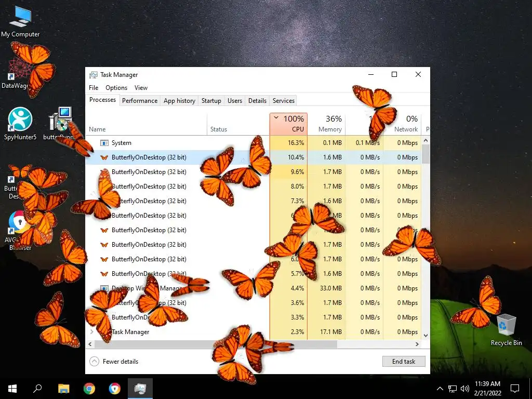Close the Task Manager window

418,74
